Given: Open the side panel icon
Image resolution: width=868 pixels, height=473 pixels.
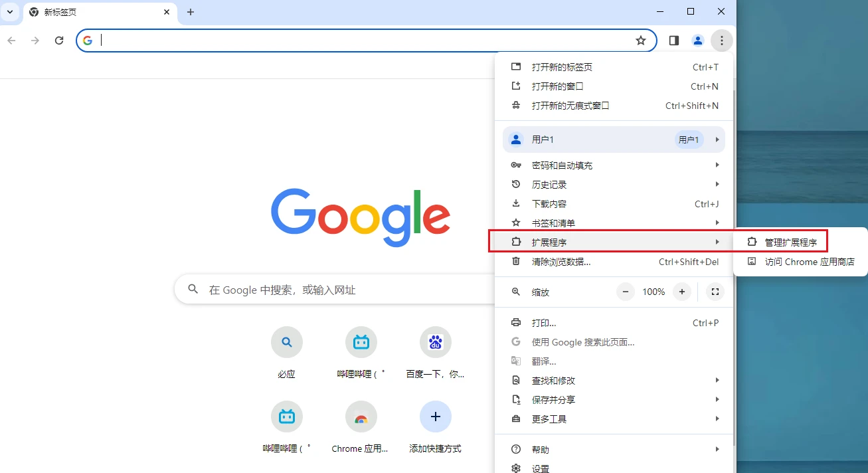Looking at the screenshot, I should (674, 41).
